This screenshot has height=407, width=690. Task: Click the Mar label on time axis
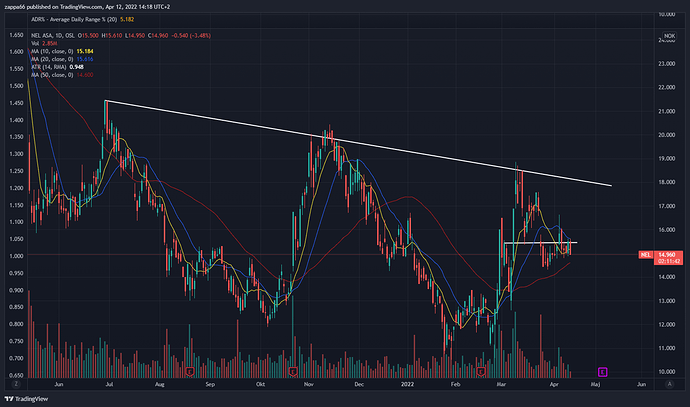coord(501,384)
